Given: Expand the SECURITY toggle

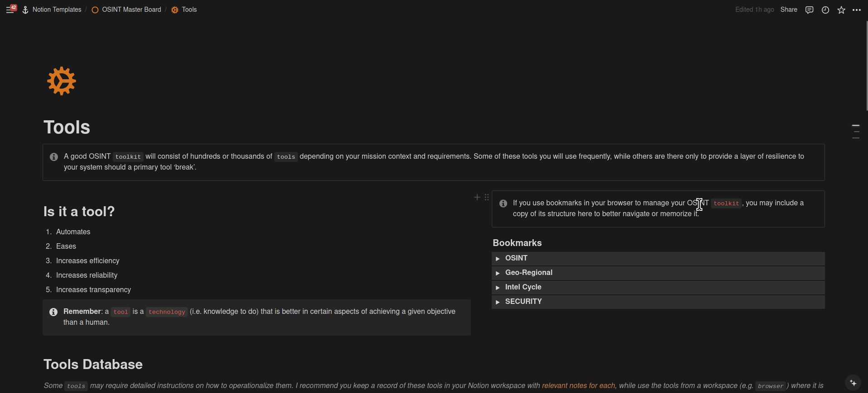Looking at the screenshot, I should coord(498,302).
